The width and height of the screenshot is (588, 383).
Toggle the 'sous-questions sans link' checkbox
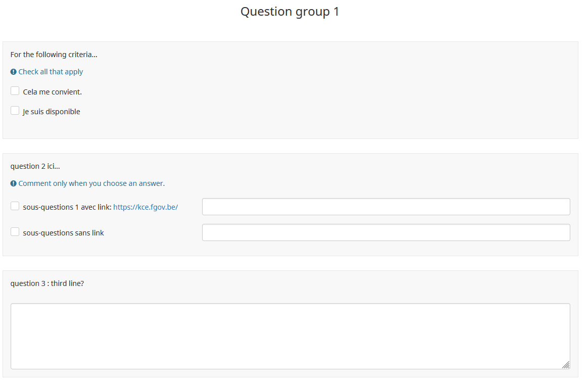[x=15, y=232]
